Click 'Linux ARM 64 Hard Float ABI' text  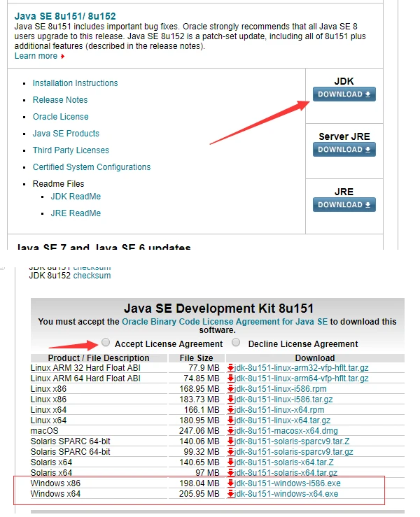(85, 378)
